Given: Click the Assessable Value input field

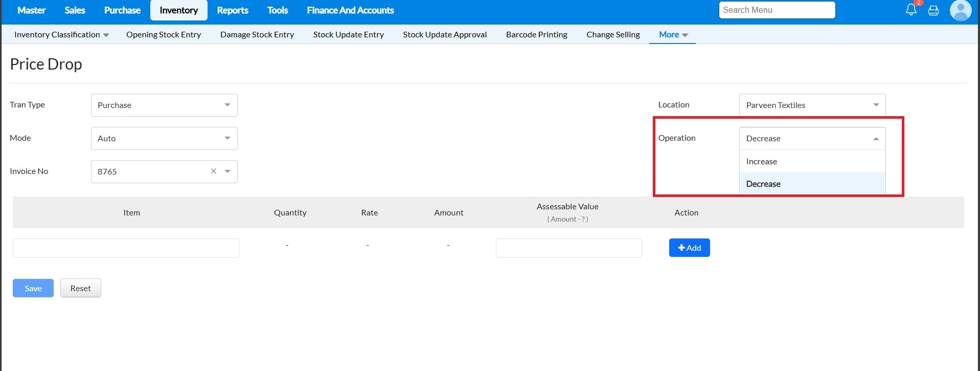Looking at the screenshot, I should (x=568, y=248).
